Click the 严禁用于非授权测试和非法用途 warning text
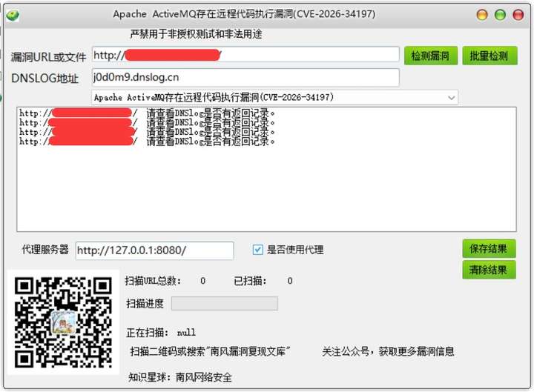534x392 pixels. [196, 34]
